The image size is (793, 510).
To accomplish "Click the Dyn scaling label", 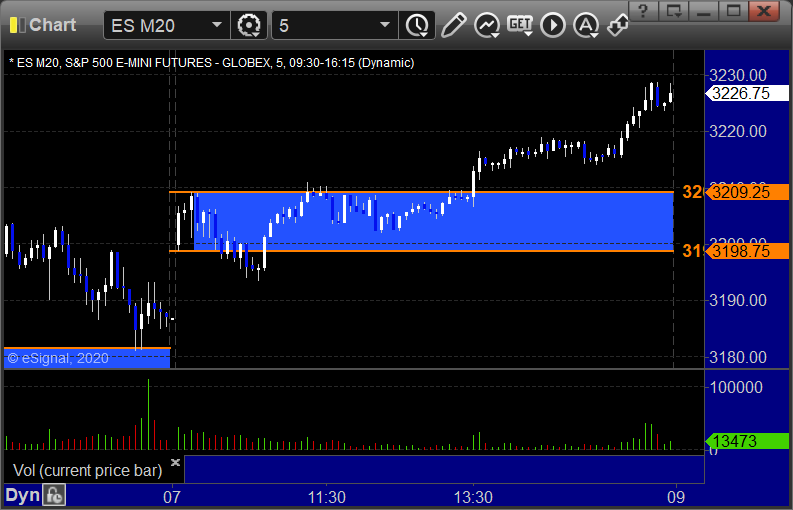I will click(22, 495).
